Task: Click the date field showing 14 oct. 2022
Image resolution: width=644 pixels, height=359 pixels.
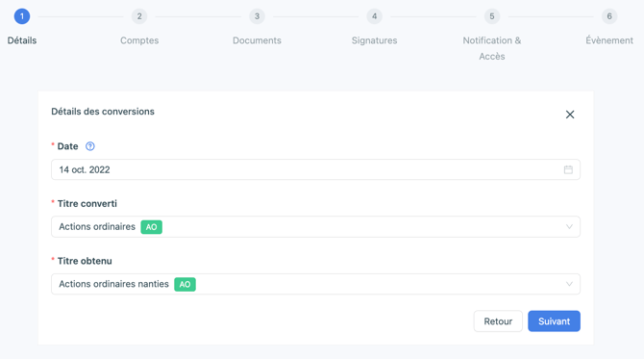Action: pyautogui.click(x=315, y=169)
